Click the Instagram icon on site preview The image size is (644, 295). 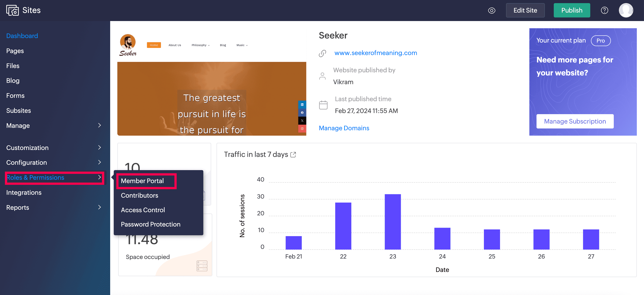tap(302, 129)
